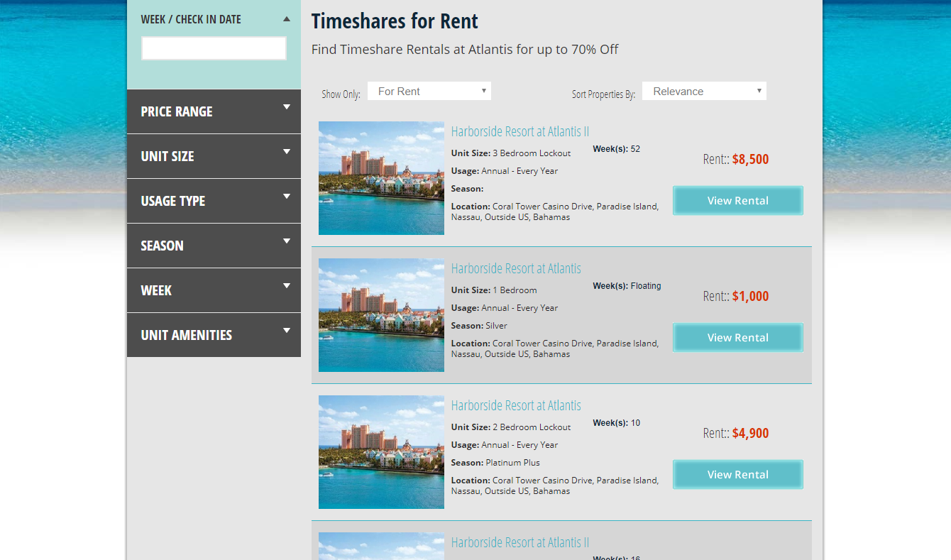951x560 pixels.
Task: Click 'Season: Silver' text
Action: point(480,326)
